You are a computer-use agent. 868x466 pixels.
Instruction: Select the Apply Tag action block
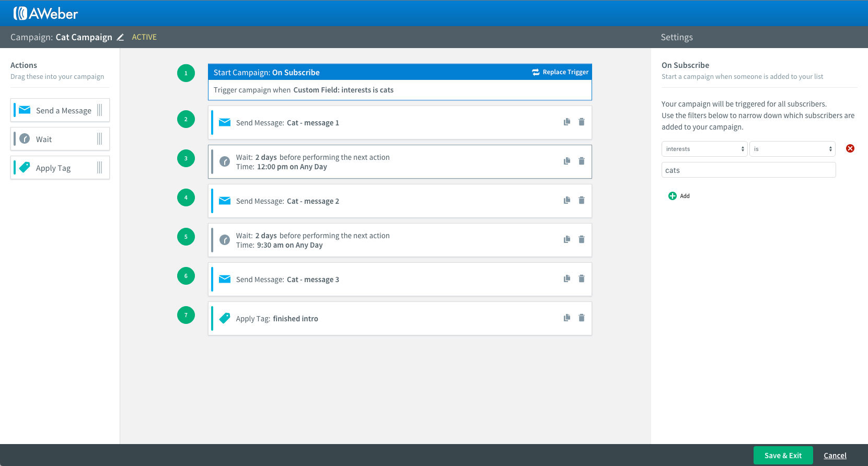click(x=60, y=168)
